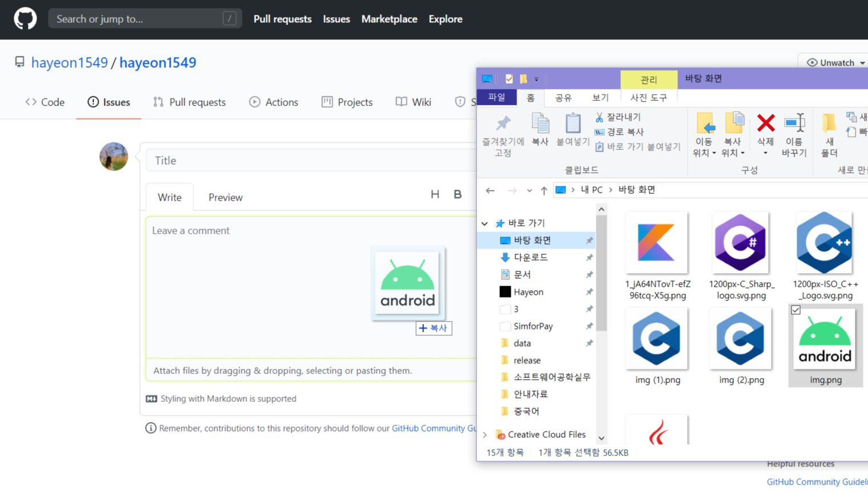Click quick access toolbar new folder icon
868x500 pixels.
(523, 79)
